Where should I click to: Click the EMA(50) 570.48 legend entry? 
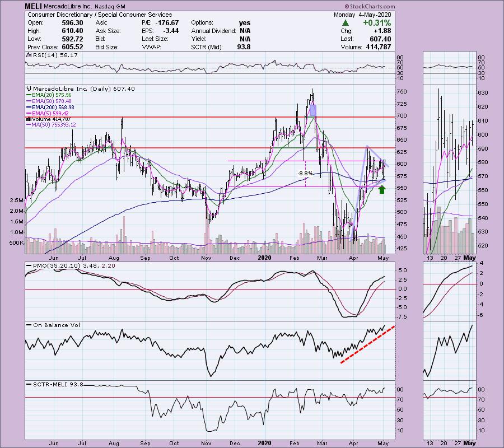point(52,101)
